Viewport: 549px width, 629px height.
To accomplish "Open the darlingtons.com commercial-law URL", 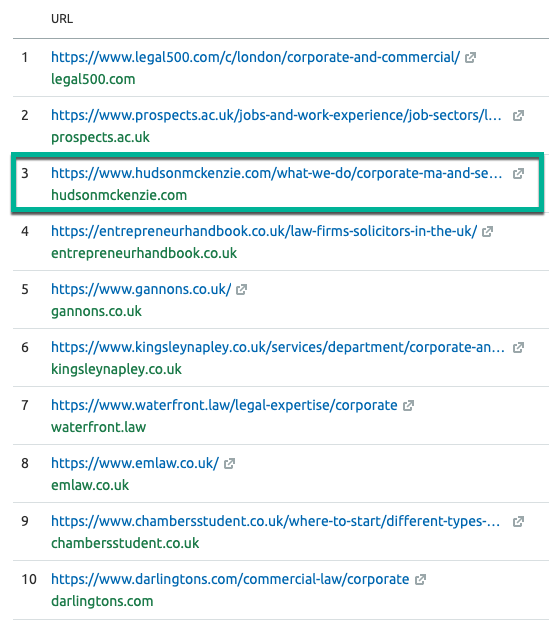I will click(230, 579).
